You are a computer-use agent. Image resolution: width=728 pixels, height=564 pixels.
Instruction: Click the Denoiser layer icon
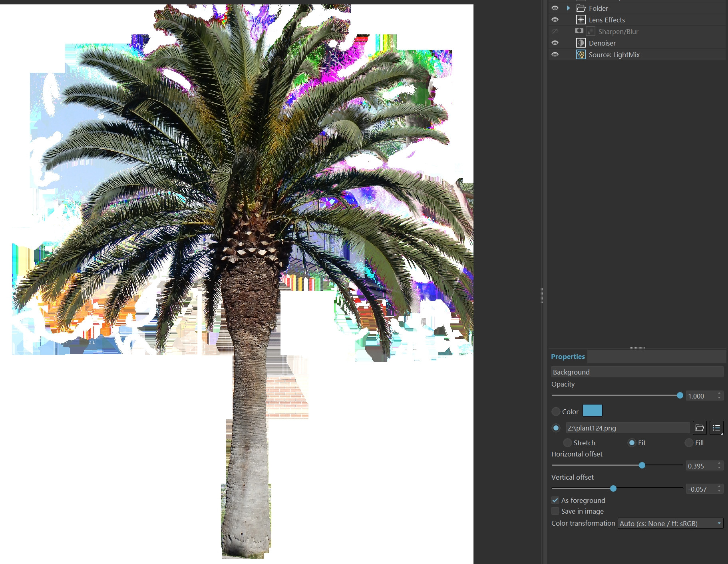[581, 43]
